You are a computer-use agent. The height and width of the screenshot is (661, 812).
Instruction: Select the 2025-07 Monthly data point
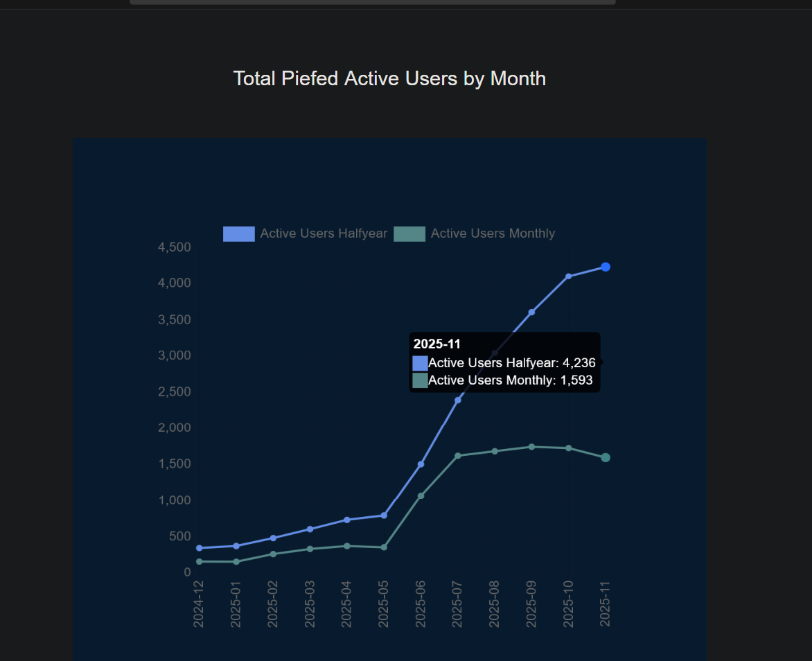point(457,456)
